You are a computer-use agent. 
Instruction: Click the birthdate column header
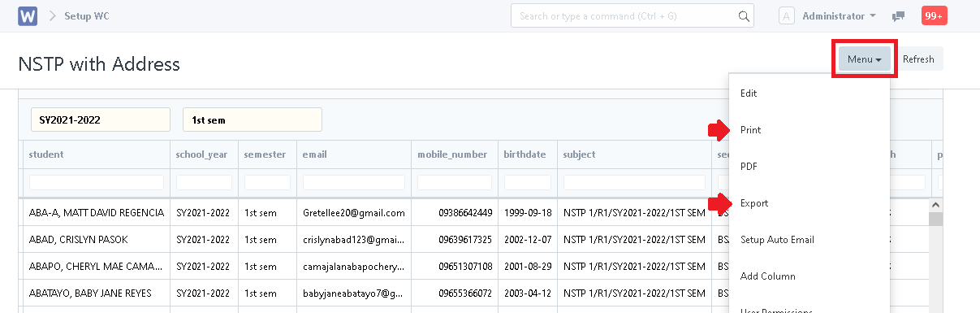pos(528,154)
